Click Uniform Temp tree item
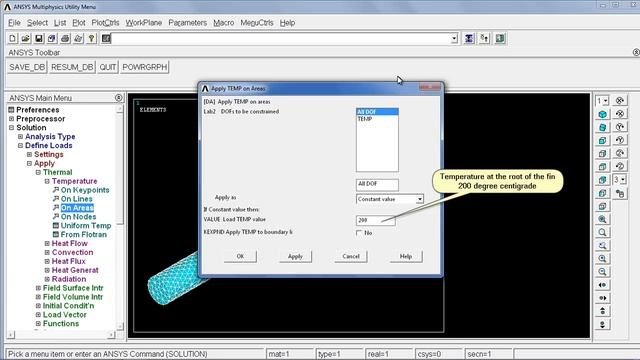The width and height of the screenshot is (640, 360). pos(86,226)
